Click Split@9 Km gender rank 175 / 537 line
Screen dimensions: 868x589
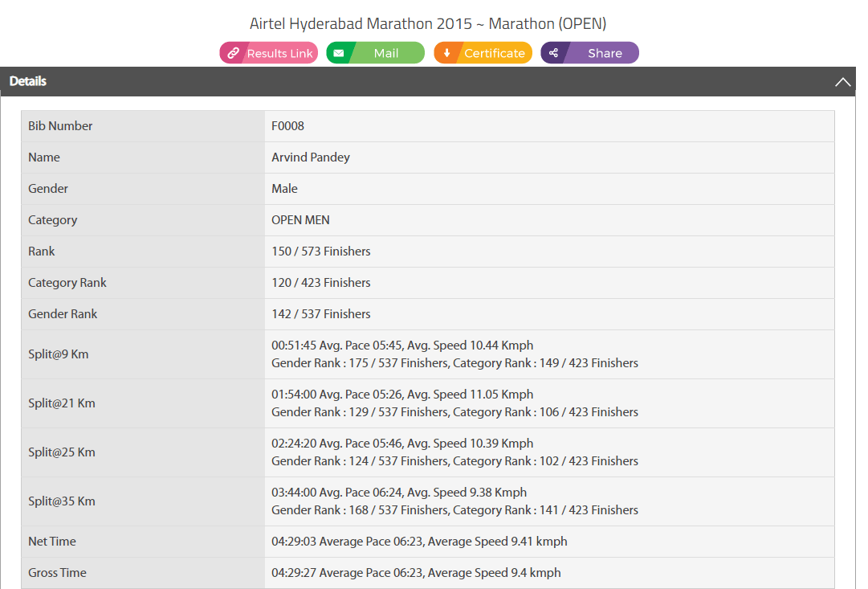(454, 363)
